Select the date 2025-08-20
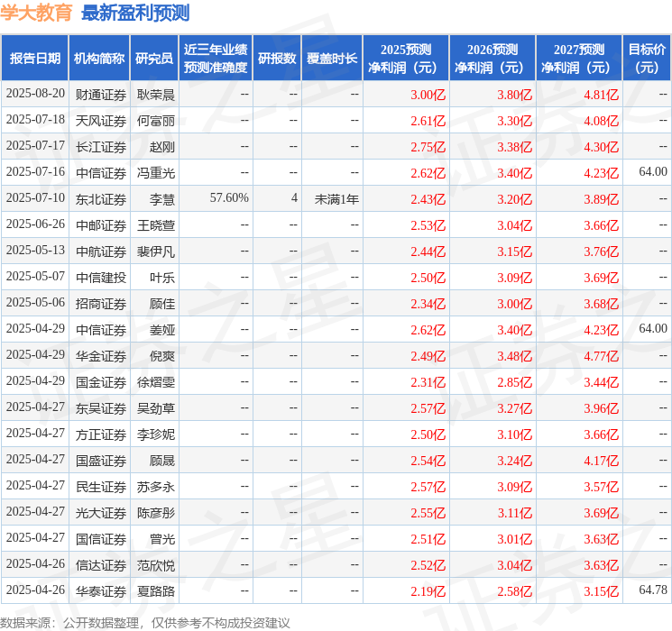Screen dimensions: 672x631 pyautogui.click(x=35, y=94)
